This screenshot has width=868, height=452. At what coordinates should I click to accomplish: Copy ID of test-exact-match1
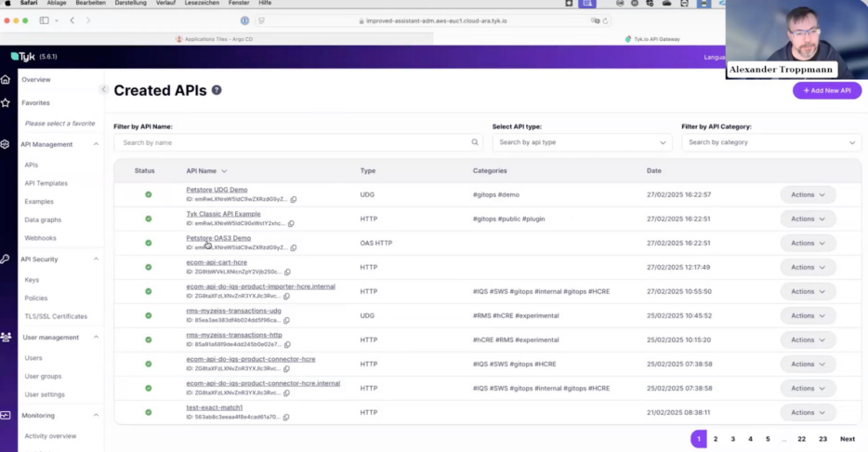click(286, 417)
